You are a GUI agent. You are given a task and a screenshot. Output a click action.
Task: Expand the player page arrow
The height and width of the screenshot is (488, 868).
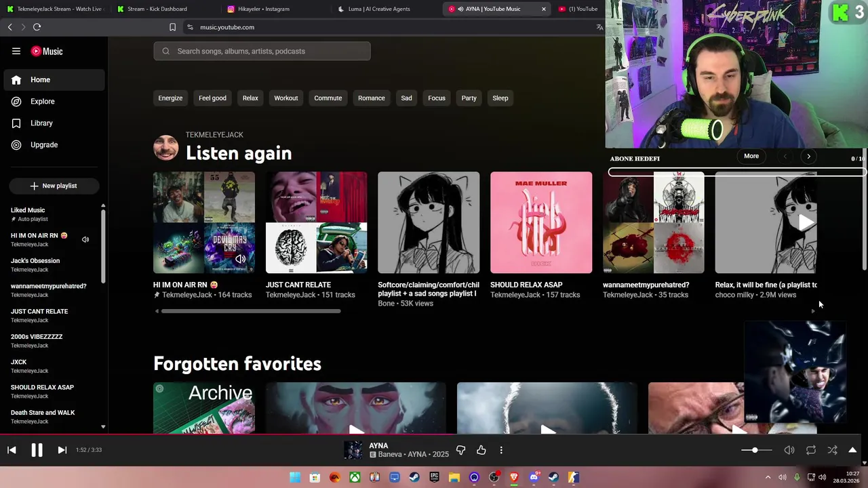click(x=852, y=450)
